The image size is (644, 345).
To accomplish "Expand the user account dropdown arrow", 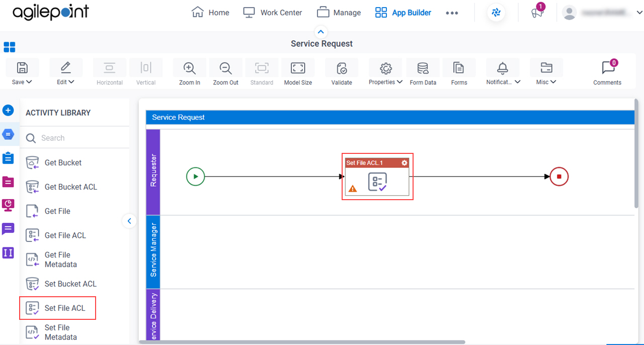I will click(x=639, y=13).
